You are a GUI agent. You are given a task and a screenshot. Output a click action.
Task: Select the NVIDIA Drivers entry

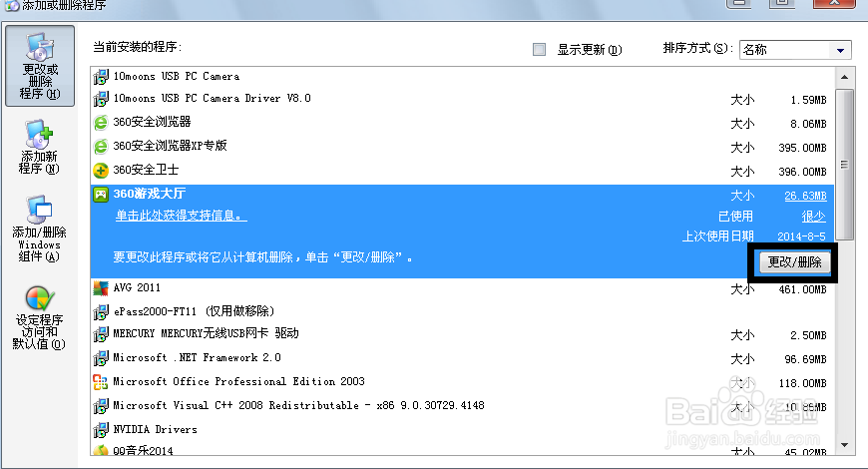[462, 430]
